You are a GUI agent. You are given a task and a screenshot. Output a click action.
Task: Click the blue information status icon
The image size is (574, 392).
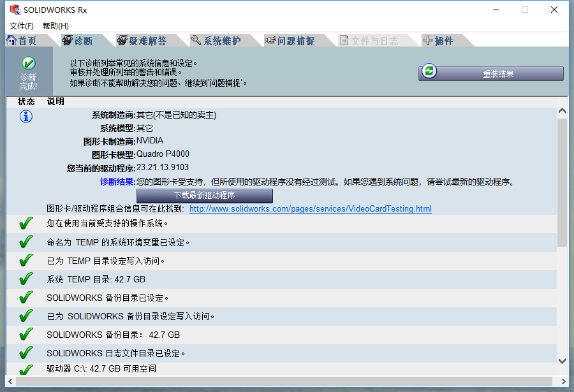tap(26, 117)
